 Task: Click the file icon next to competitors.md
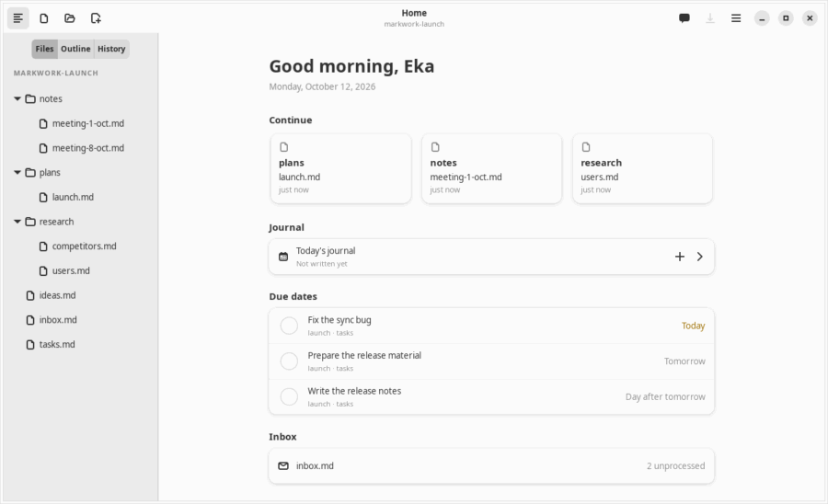[x=43, y=246]
